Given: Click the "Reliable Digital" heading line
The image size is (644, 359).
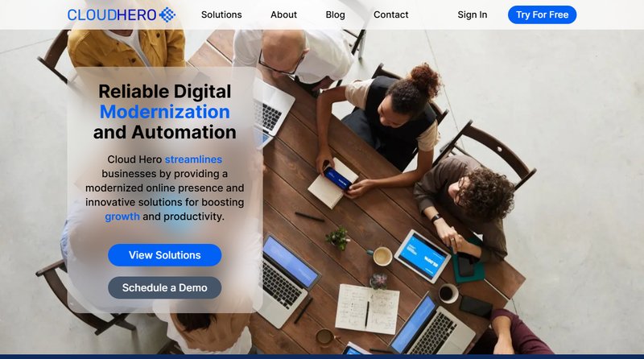Looking at the screenshot, I should (x=165, y=91).
